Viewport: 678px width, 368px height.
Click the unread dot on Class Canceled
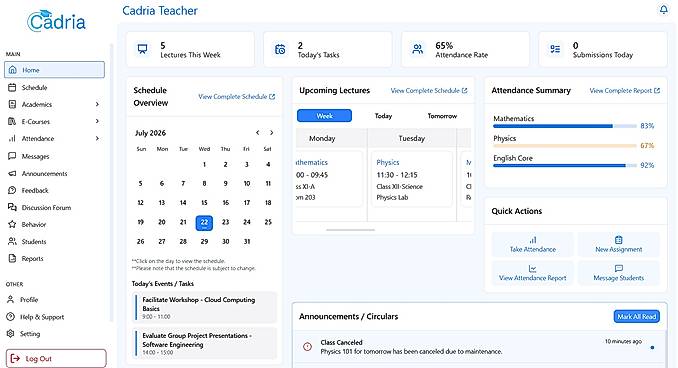652,347
